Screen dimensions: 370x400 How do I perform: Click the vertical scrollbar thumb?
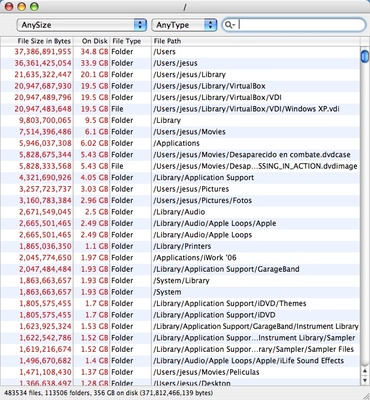tap(365, 55)
